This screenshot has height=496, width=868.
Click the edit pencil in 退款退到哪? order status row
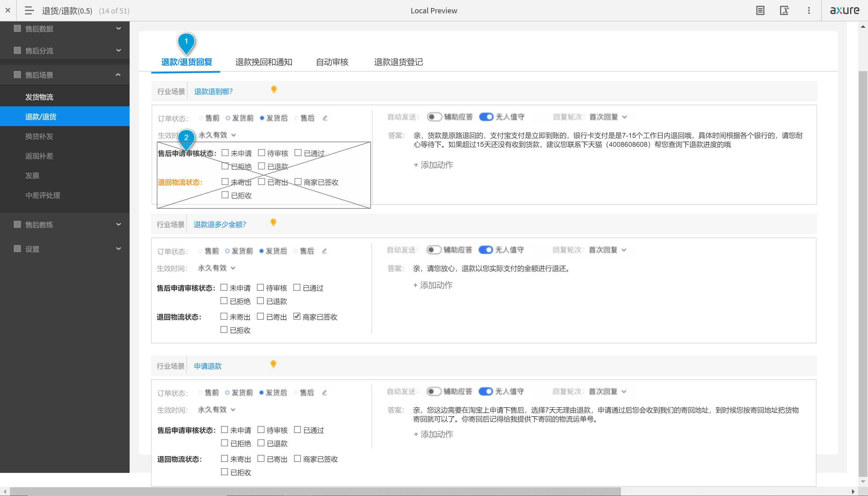pos(325,118)
